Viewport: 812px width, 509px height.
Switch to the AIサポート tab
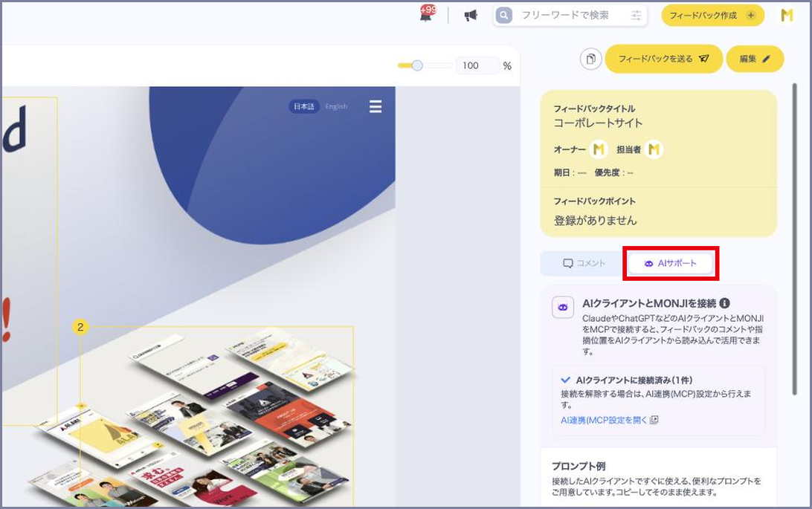tap(671, 263)
